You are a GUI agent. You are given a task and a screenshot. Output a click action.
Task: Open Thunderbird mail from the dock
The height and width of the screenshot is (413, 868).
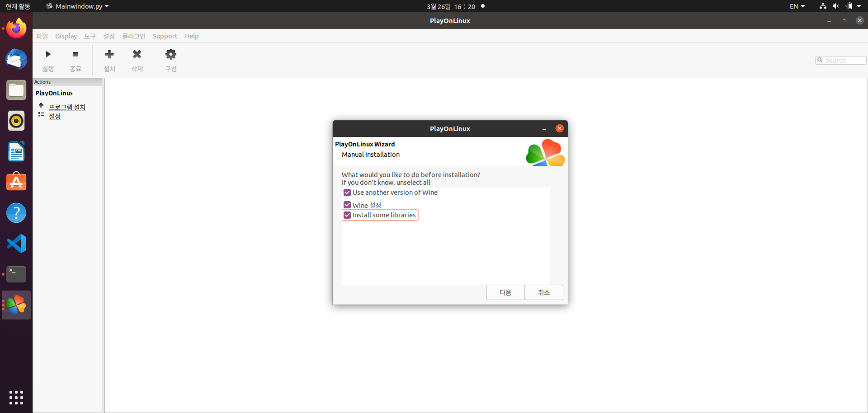point(16,59)
